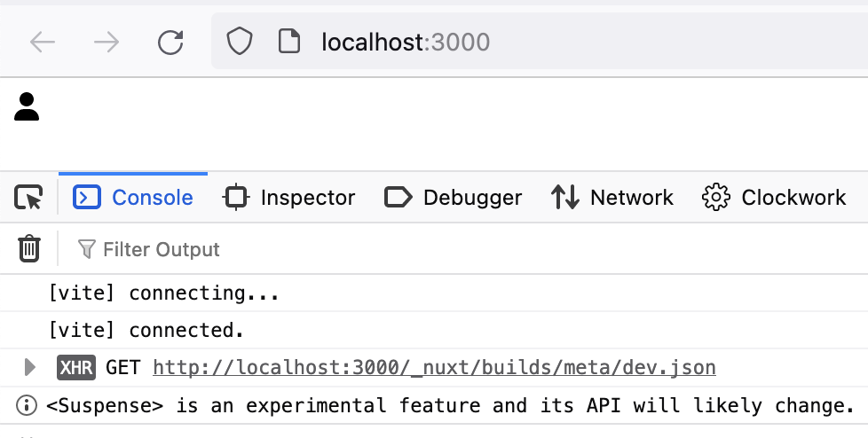
Task: Open the Network tab
Action: 612,197
